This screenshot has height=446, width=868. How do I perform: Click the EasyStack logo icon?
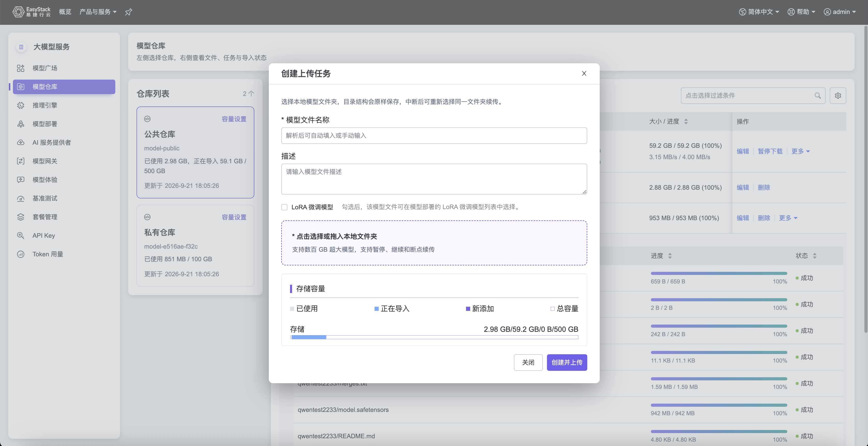pos(18,12)
